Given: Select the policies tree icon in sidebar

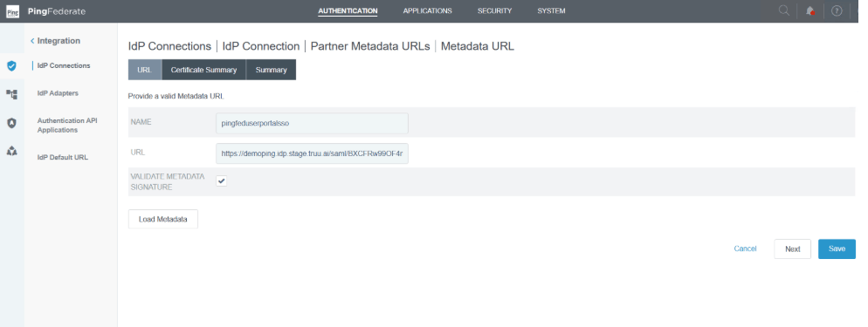Looking at the screenshot, I should (11, 94).
